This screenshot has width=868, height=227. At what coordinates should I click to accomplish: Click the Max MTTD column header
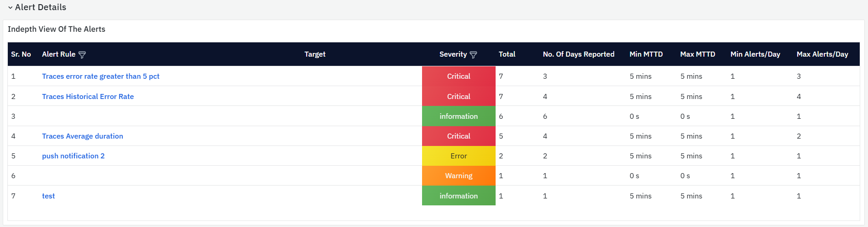point(697,54)
